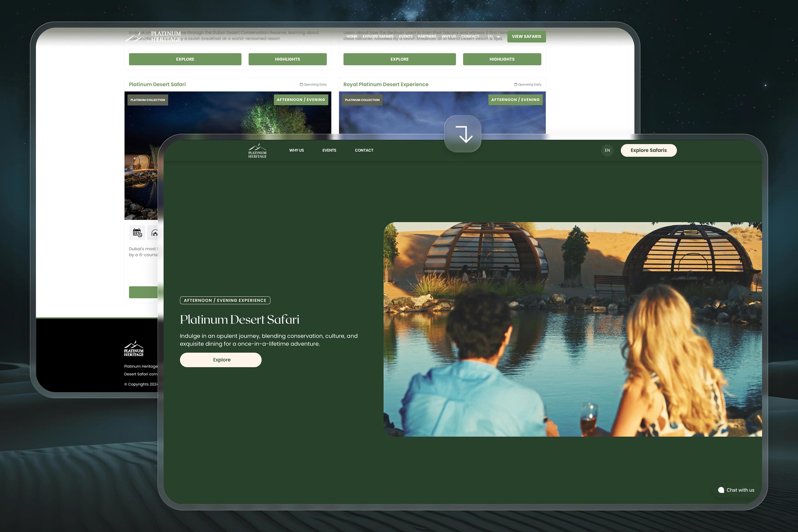
Task: Go to CONTACT in the green header
Action: tap(364, 150)
